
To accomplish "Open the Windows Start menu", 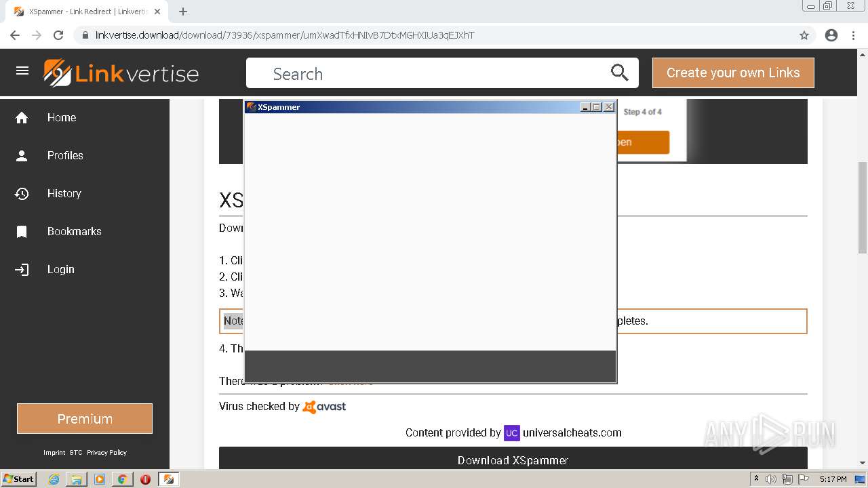I will pyautogui.click(x=18, y=479).
